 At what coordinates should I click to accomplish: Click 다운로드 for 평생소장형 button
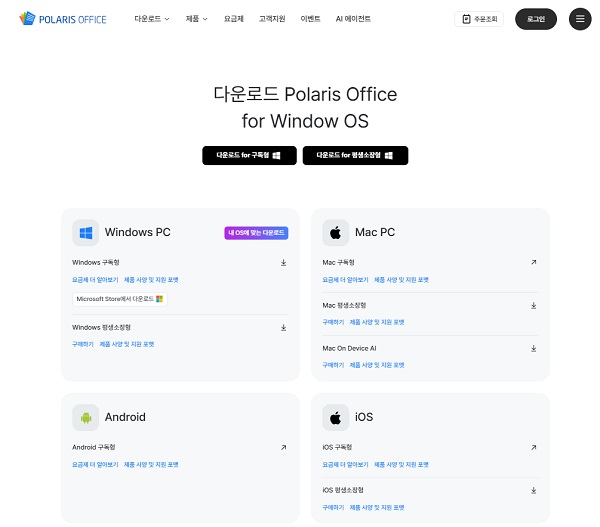point(355,155)
